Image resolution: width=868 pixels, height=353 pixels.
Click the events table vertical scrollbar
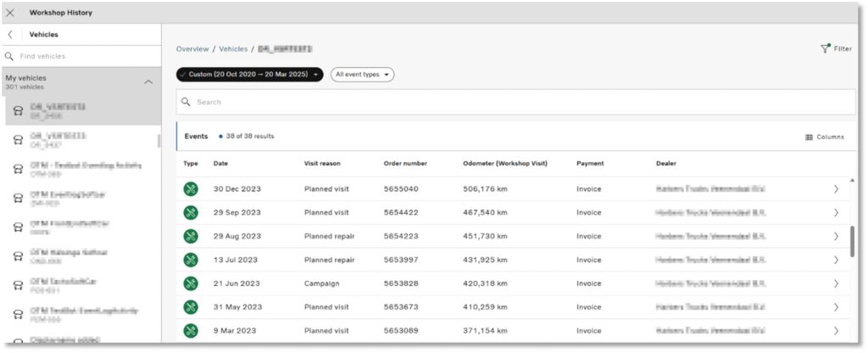(851, 242)
